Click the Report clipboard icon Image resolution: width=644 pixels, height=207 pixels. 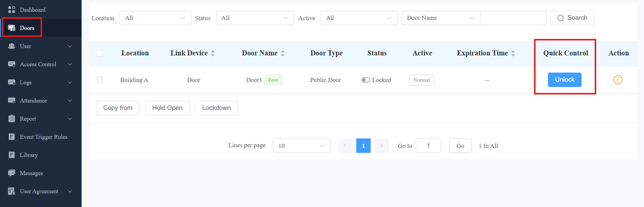(x=12, y=119)
